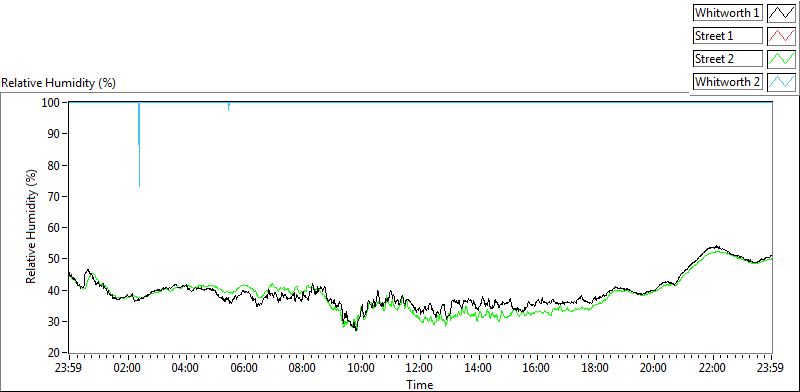
Task: Click the 10:00 tick label on time axis
Action: tap(362, 367)
